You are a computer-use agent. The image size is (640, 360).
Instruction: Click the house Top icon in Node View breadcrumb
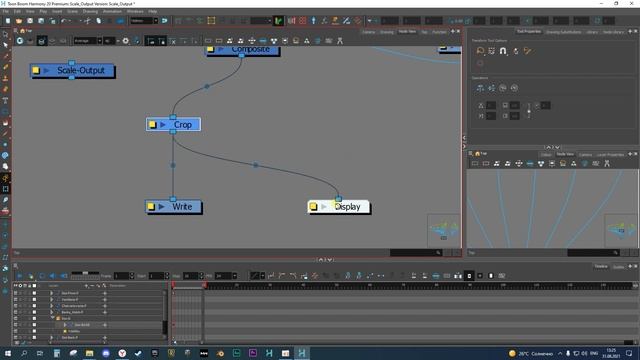tap(22, 31)
